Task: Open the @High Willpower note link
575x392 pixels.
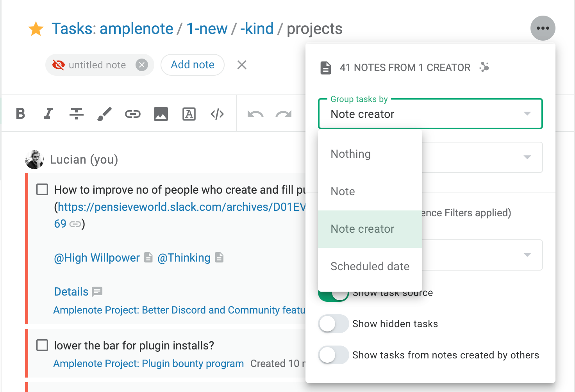Action: [96, 258]
